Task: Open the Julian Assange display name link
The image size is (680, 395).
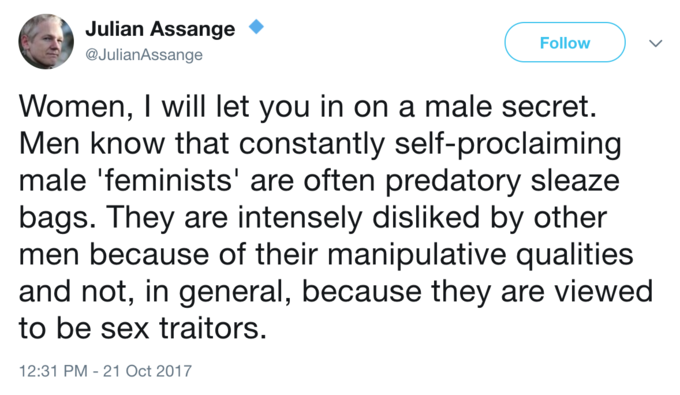Action: click(x=160, y=29)
